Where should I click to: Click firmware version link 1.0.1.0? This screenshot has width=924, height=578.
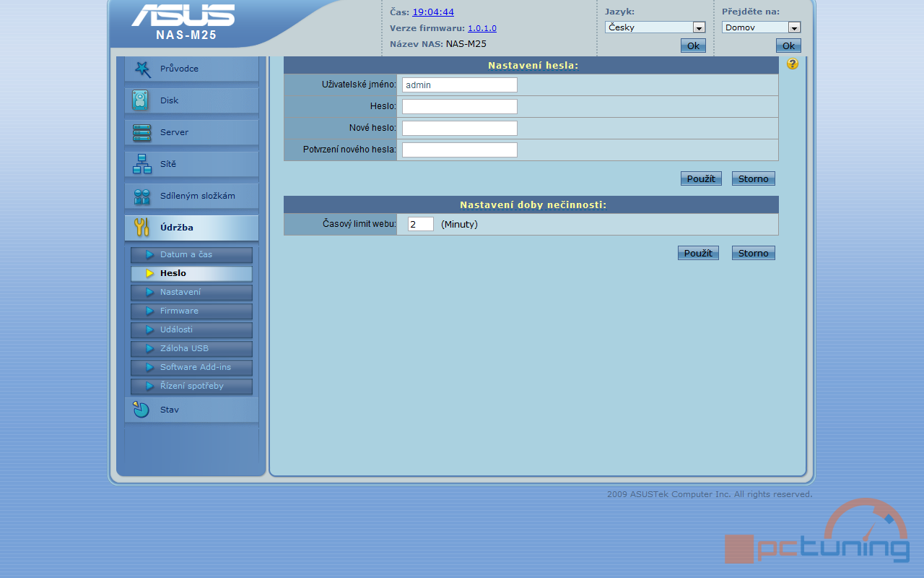482,28
